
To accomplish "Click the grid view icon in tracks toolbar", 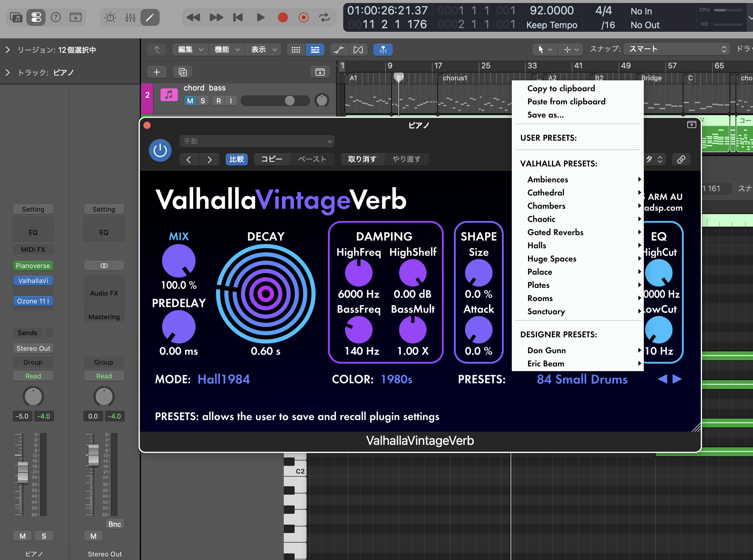I will pos(296,50).
